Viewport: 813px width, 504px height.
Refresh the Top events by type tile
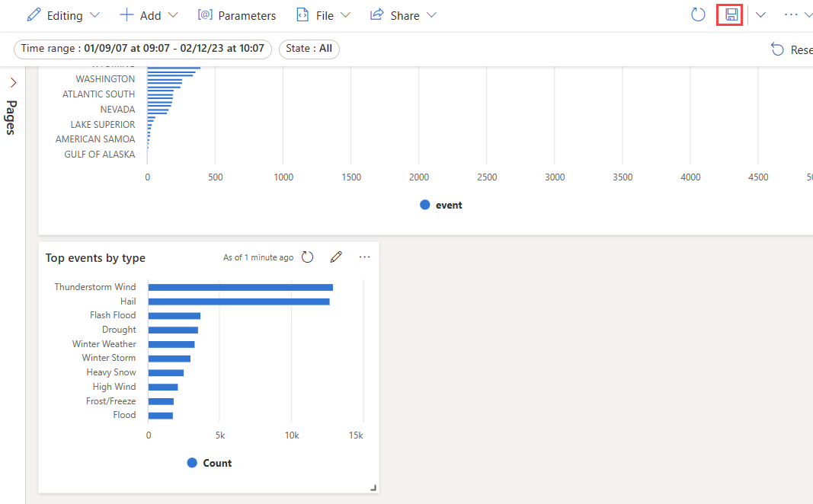coord(307,257)
